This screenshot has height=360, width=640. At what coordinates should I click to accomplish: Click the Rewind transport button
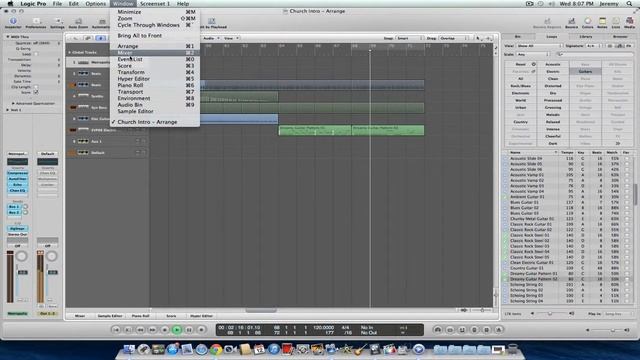pyautogui.click(x=140, y=329)
